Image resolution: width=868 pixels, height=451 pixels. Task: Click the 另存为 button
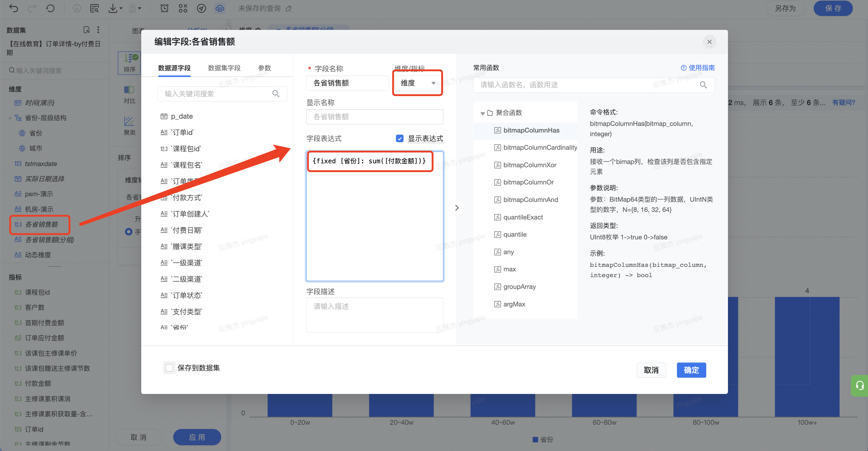pos(785,8)
